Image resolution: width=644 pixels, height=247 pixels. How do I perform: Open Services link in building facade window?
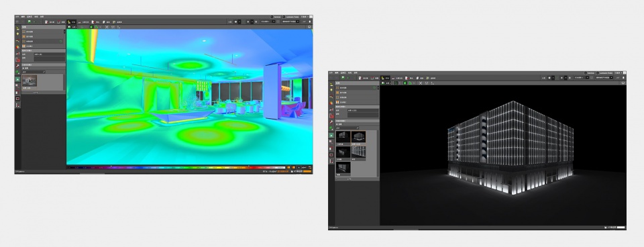tap(590, 72)
